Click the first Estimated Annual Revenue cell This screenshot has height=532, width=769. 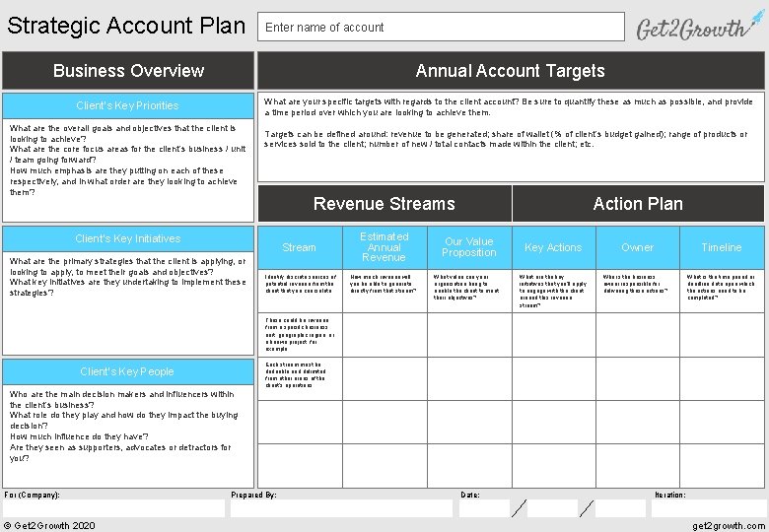tap(384, 291)
